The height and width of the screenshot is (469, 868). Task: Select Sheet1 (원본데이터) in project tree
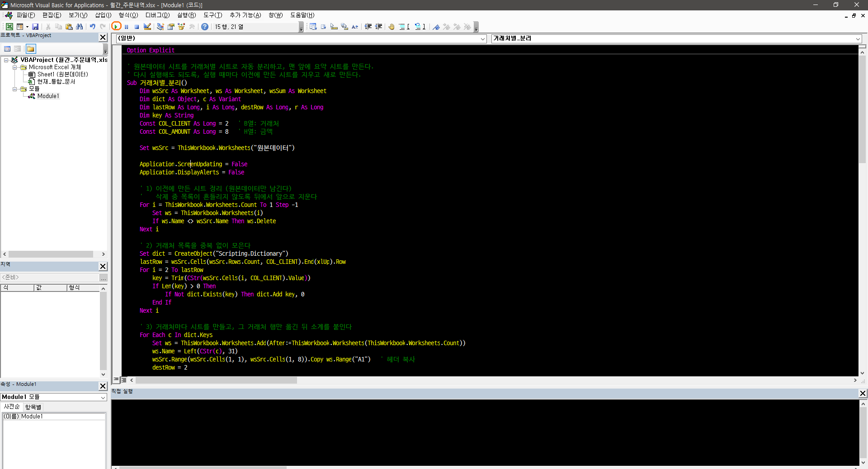(62, 75)
